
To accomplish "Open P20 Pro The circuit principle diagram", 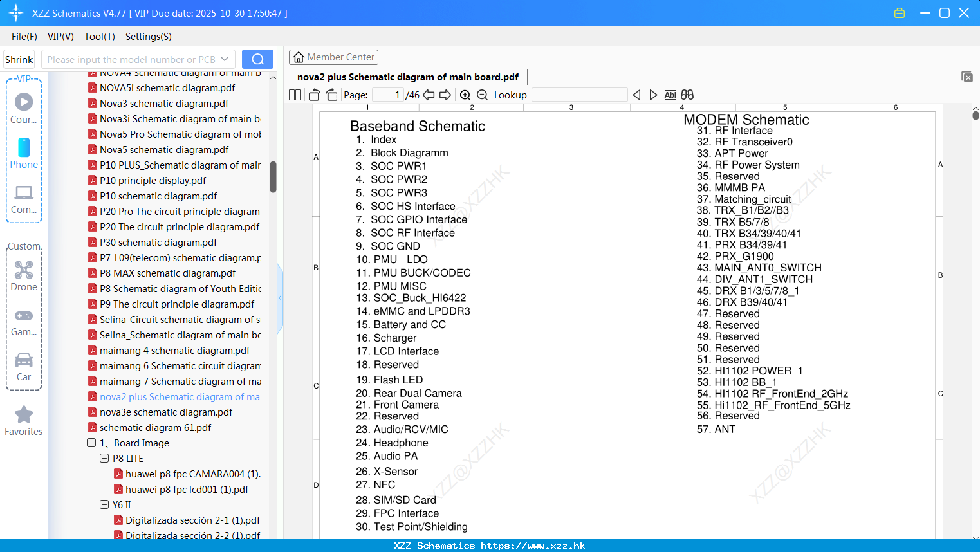I will (x=180, y=211).
